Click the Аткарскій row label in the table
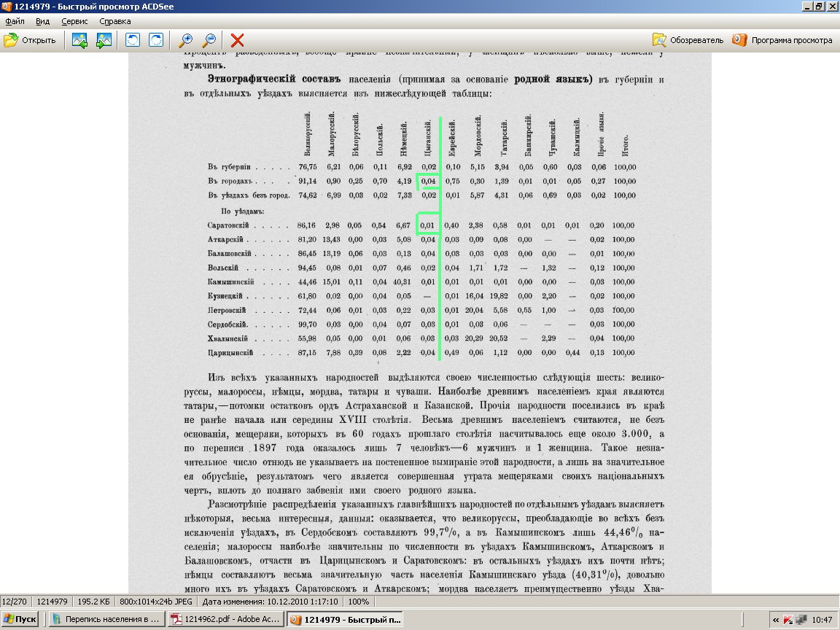 click(x=225, y=239)
